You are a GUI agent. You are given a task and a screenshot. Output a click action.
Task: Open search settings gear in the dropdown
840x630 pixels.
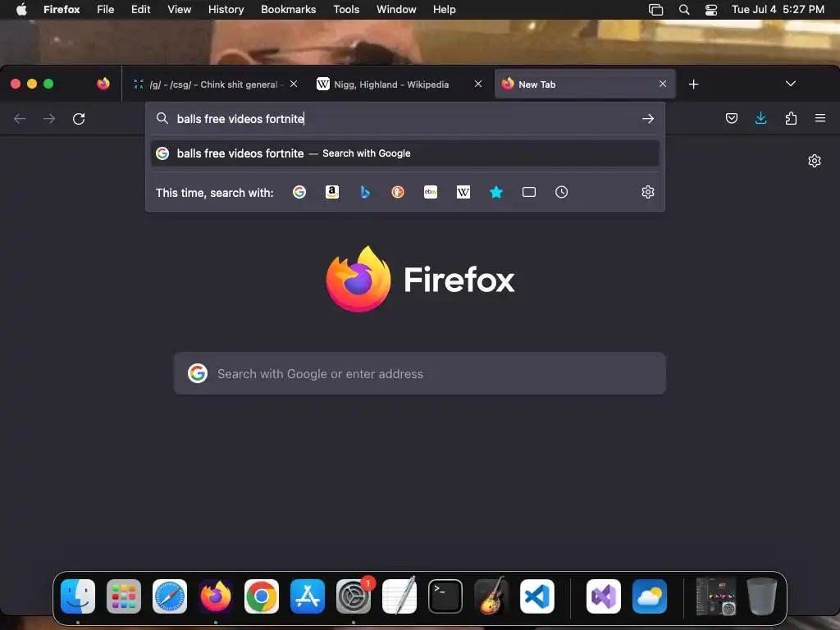(x=648, y=192)
